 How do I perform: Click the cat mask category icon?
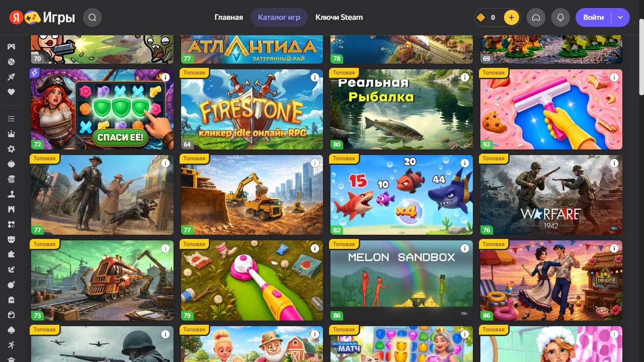point(11,239)
